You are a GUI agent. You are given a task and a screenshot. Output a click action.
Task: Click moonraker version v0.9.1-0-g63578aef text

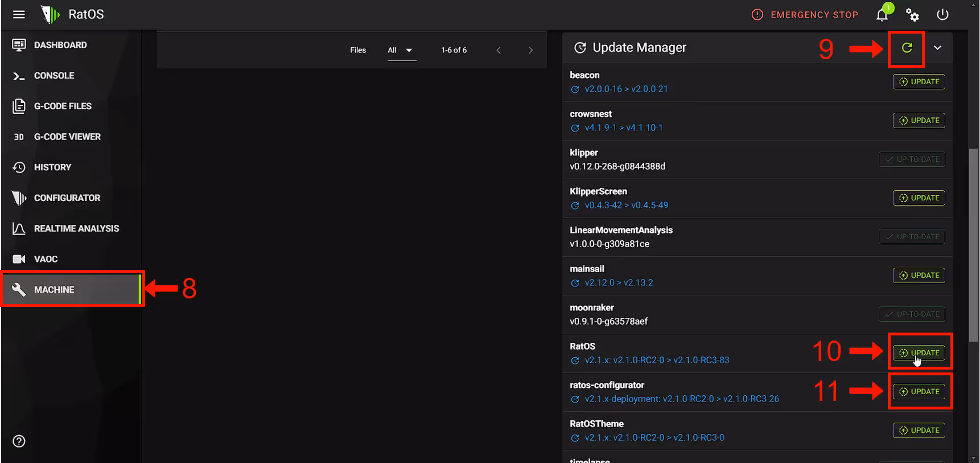tap(608, 321)
